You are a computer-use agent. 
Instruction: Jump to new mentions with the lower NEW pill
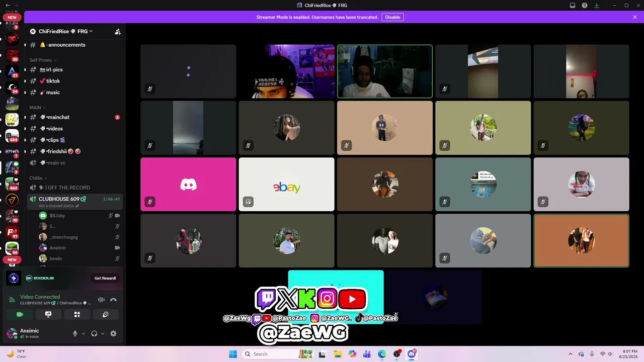click(12, 260)
